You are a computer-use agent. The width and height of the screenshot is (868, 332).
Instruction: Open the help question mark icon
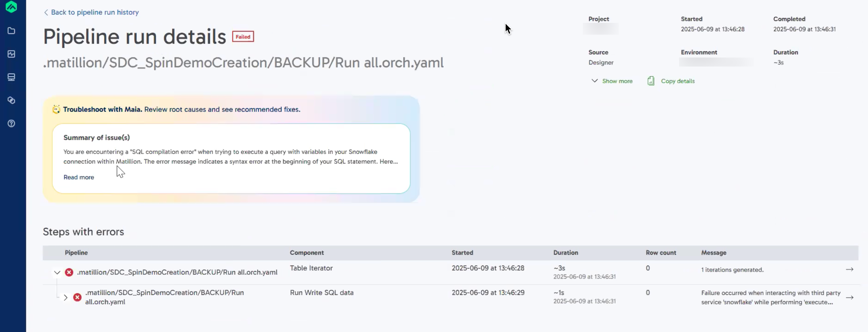click(x=11, y=124)
